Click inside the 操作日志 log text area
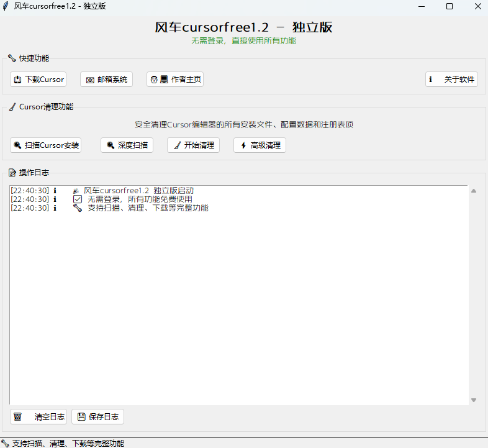Viewport: 488px width, 448px height. 239,295
